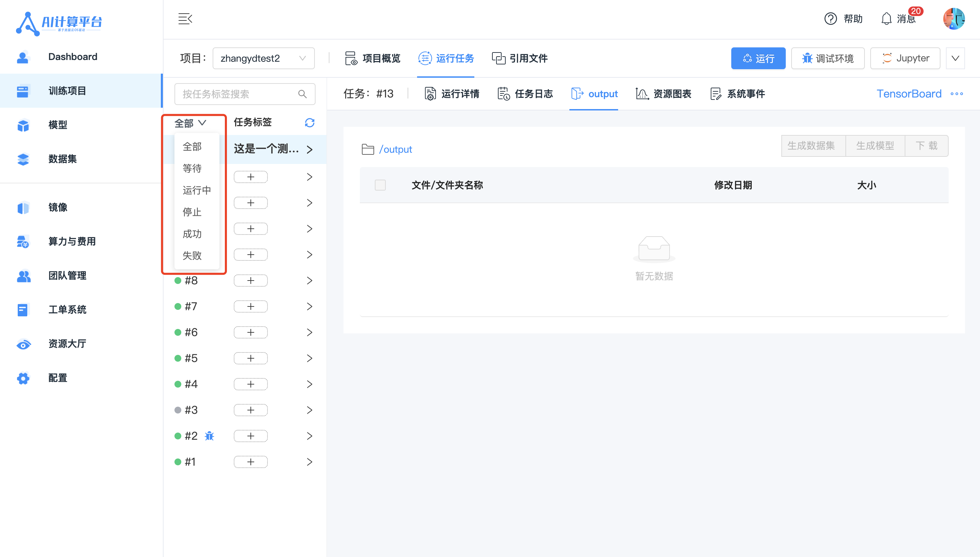Click the blue 运行 button
This screenshot has height=557, width=980.
(758, 58)
